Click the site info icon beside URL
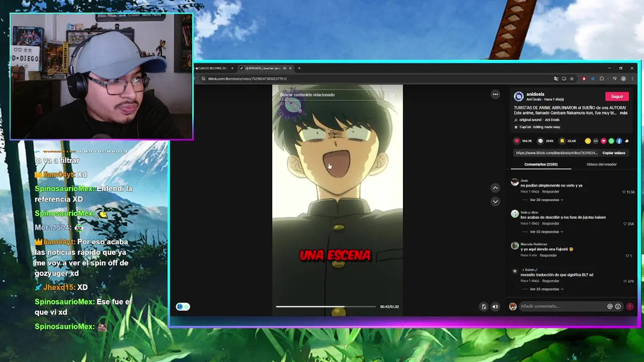644x362 pixels. 203,78
